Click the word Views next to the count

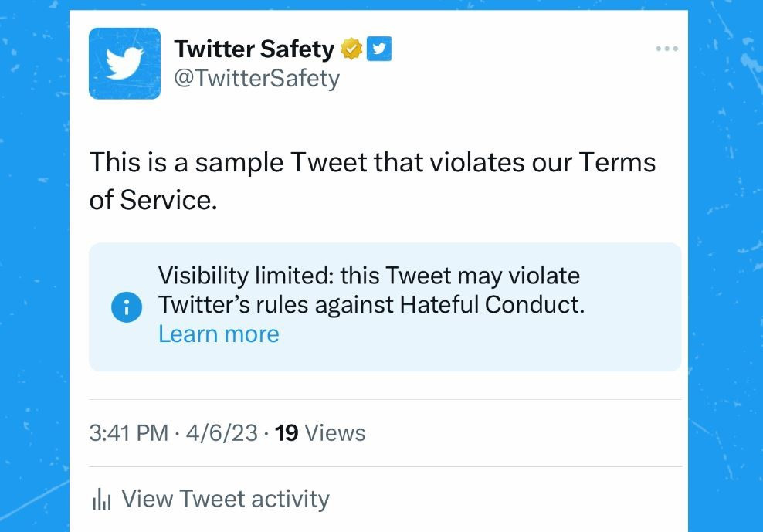click(x=334, y=432)
